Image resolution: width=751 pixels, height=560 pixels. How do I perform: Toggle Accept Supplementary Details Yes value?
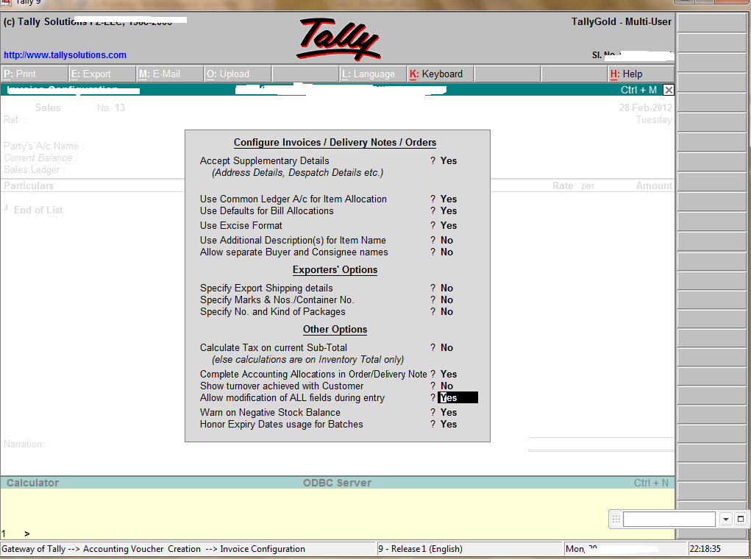pyautogui.click(x=449, y=161)
